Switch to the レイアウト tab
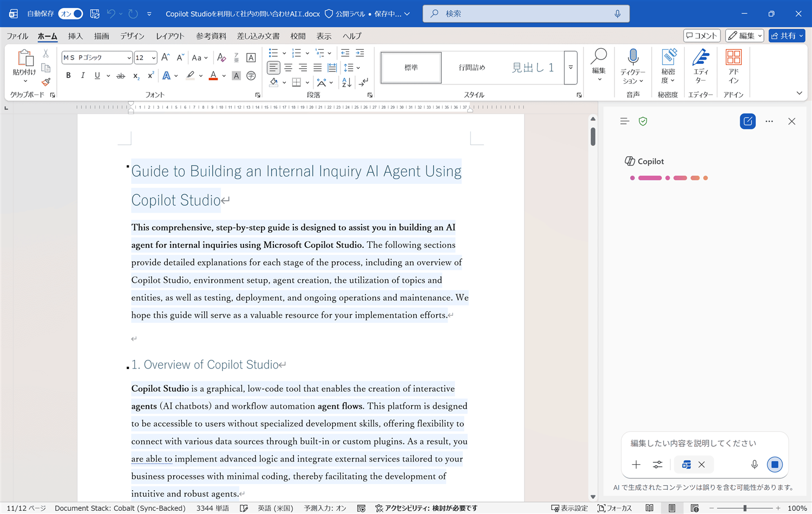Image resolution: width=812 pixels, height=514 pixels. point(170,36)
